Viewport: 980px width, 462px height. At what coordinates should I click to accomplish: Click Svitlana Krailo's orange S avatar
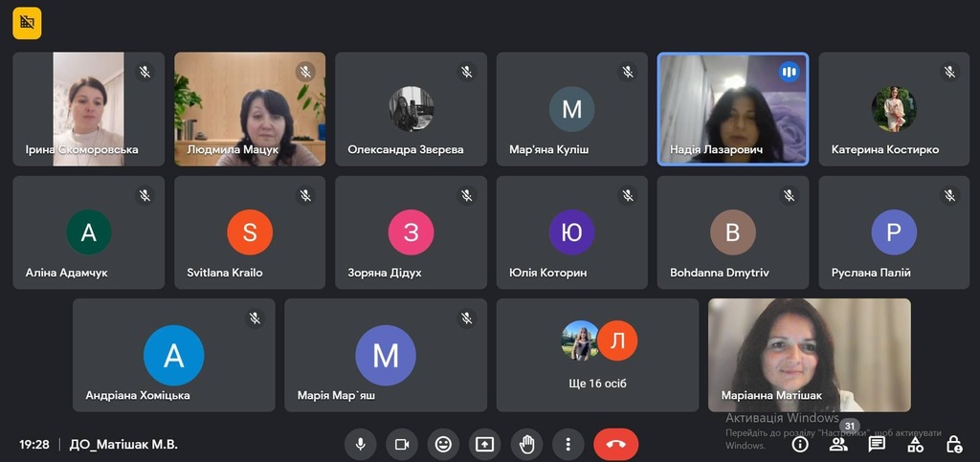point(250,231)
